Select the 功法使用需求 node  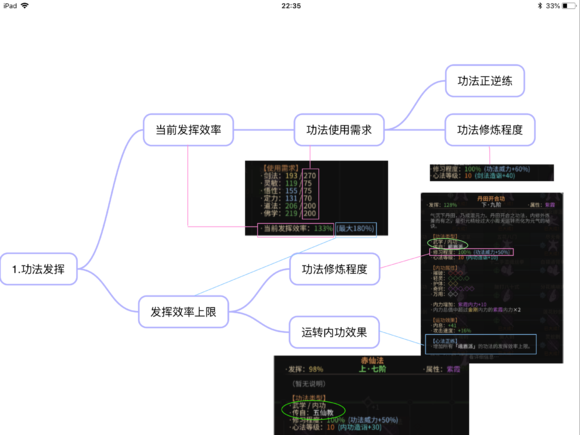339,130
